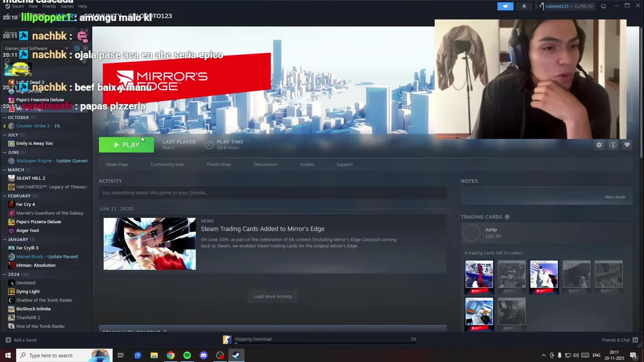Open Friends & Chat icon at bottom right
644x362 pixels.
pos(636,340)
